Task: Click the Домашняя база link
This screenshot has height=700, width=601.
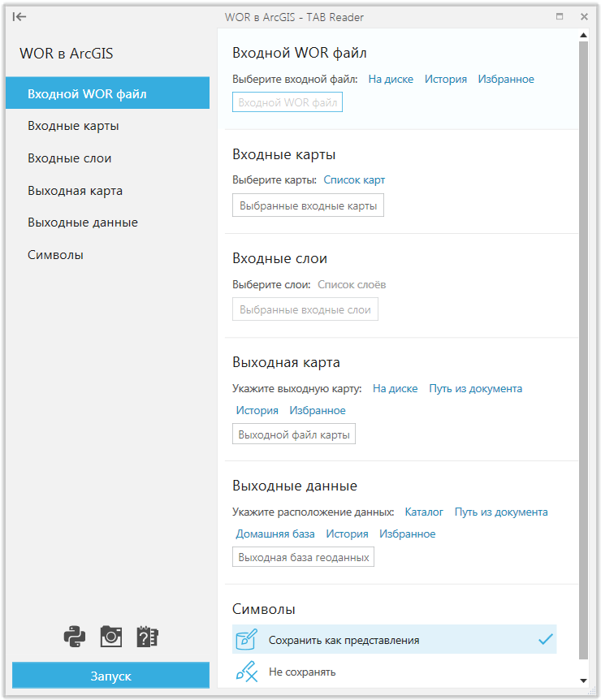Action: coord(275,534)
